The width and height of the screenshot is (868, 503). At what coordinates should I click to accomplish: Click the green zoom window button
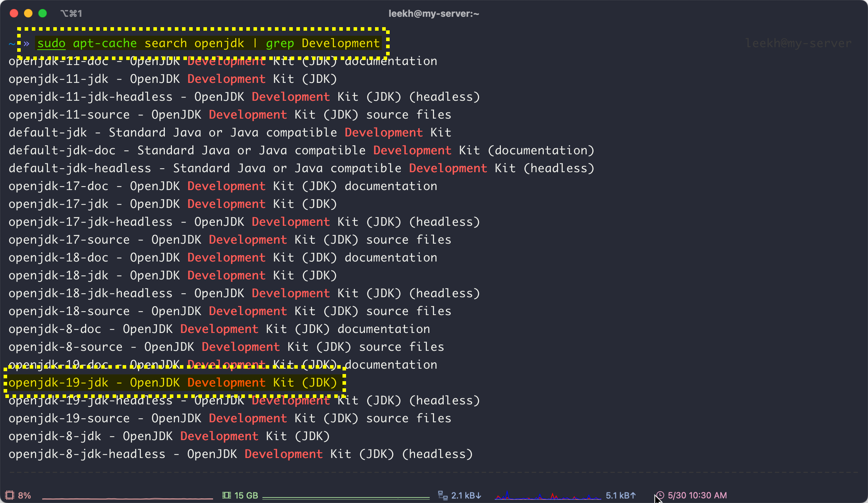43,13
